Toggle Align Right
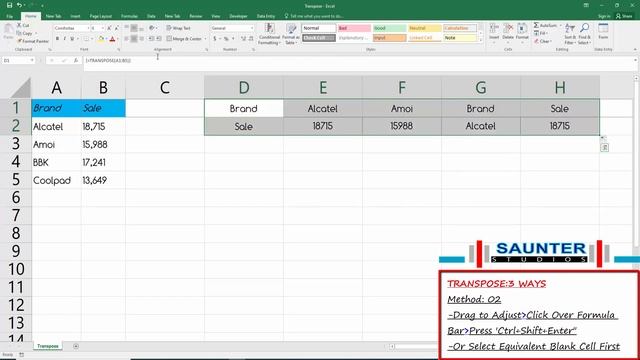 (x=141, y=39)
